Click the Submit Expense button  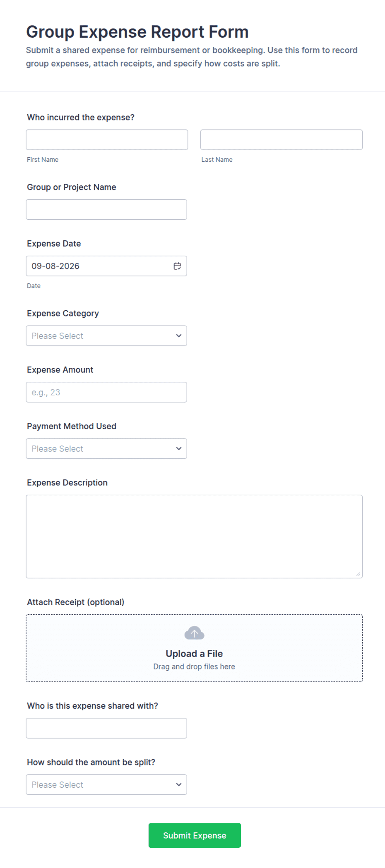(195, 835)
